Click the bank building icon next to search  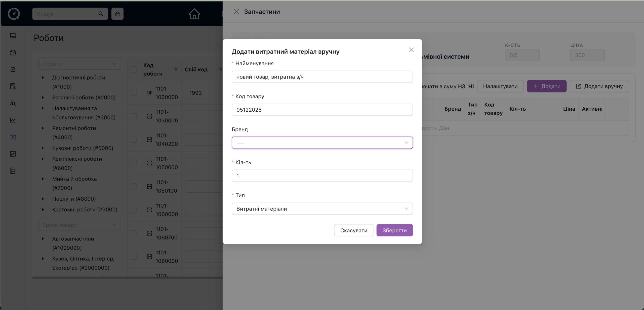click(117, 14)
